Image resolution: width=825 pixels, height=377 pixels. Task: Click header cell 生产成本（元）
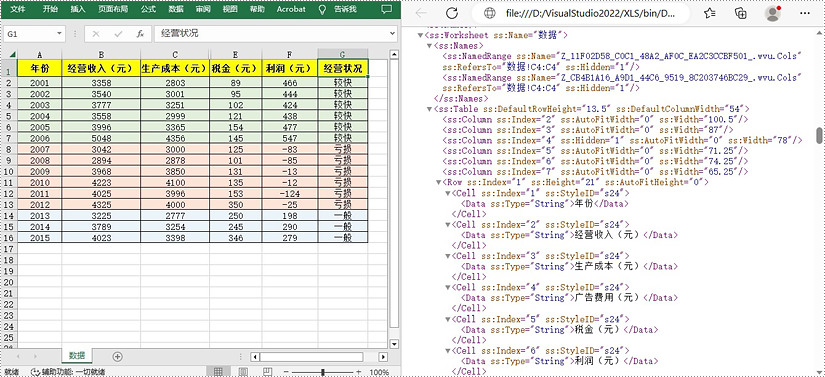[175, 68]
